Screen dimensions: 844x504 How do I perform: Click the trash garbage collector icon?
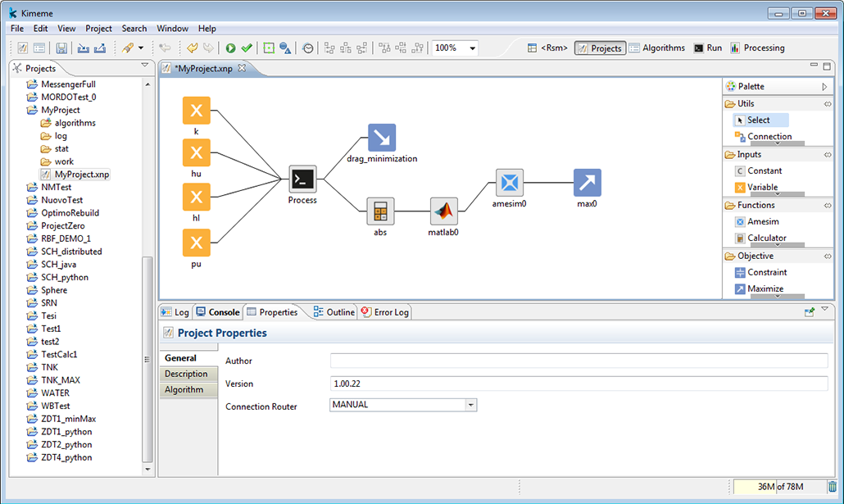(833, 486)
